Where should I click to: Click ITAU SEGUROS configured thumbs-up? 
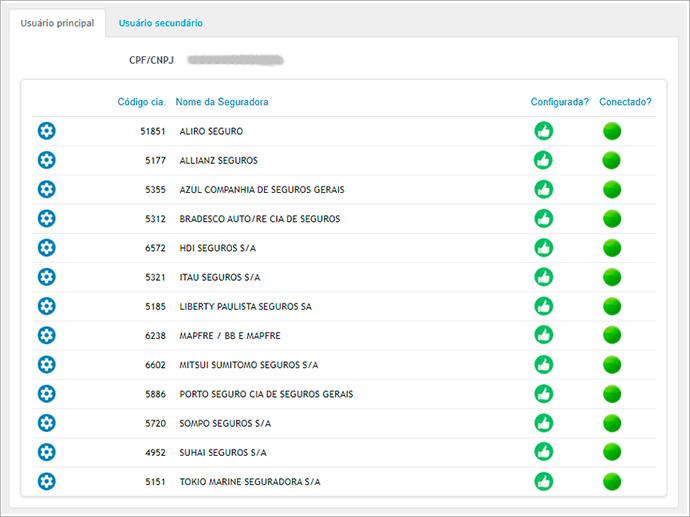pyautogui.click(x=544, y=277)
